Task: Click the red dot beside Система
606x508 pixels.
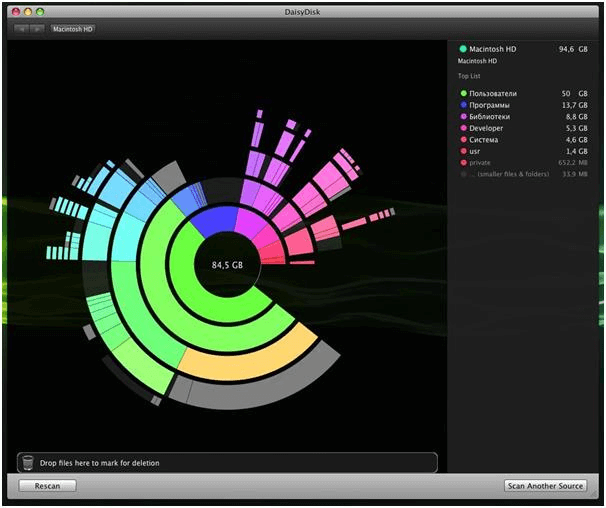Action: 463,140
